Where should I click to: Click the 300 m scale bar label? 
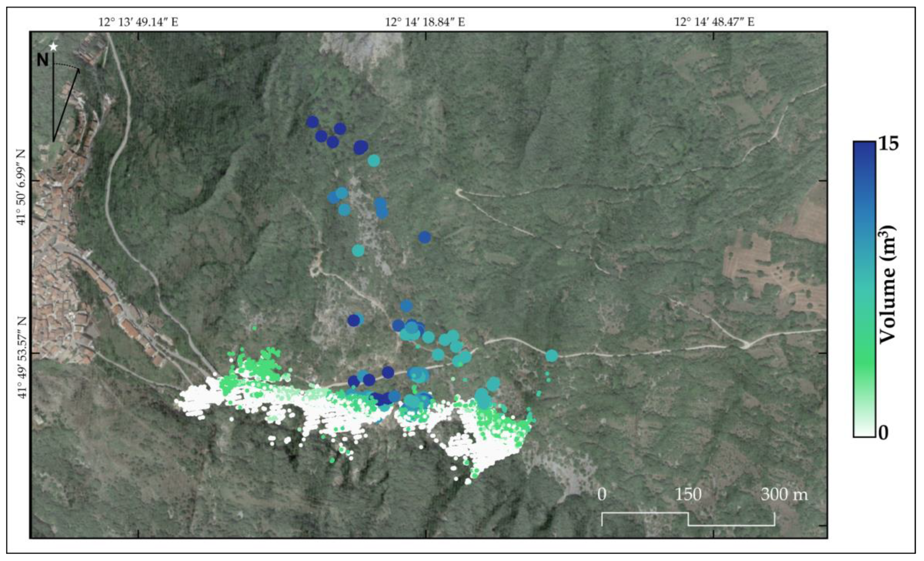[784, 495]
